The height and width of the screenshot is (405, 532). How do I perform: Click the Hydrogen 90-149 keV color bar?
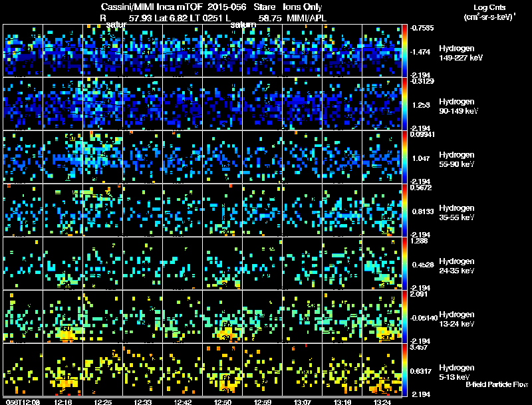coord(404,104)
